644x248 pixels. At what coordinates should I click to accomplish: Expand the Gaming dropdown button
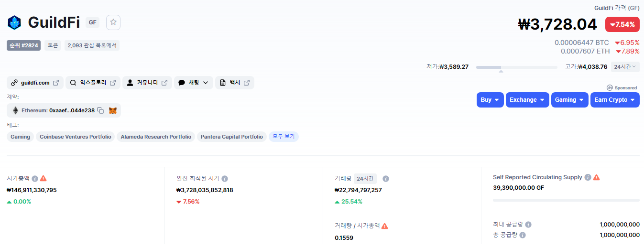pos(569,100)
